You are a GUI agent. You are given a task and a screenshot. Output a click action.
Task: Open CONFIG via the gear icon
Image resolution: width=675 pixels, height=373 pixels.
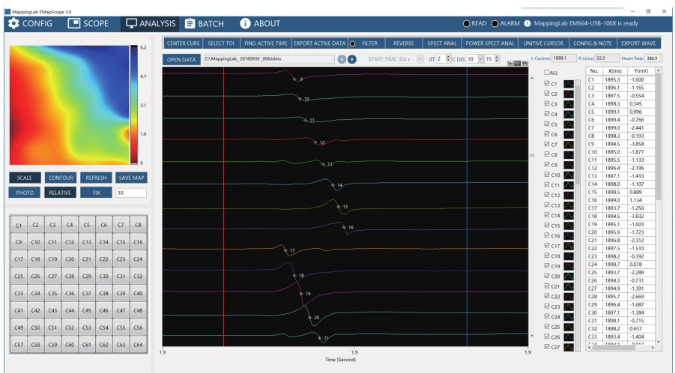(14, 23)
